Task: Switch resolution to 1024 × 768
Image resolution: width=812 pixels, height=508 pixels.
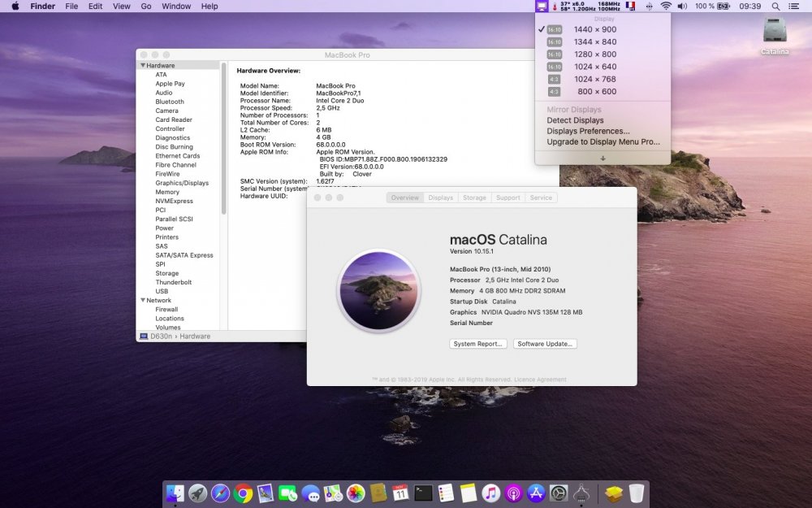Action: pos(595,80)
